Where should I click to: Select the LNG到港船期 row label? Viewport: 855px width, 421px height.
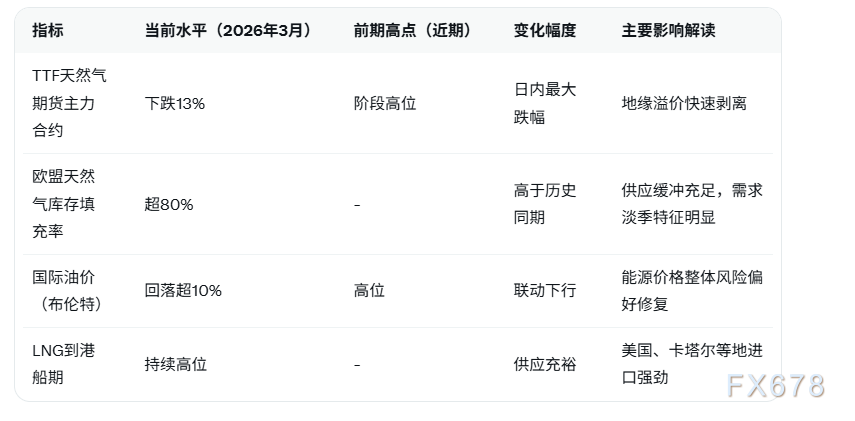[x=64, y=364]
